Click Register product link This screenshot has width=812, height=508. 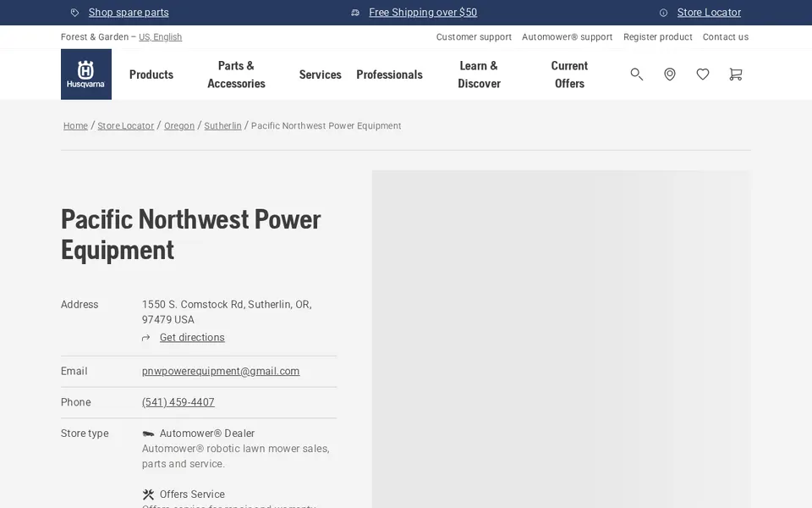(658, 36)
